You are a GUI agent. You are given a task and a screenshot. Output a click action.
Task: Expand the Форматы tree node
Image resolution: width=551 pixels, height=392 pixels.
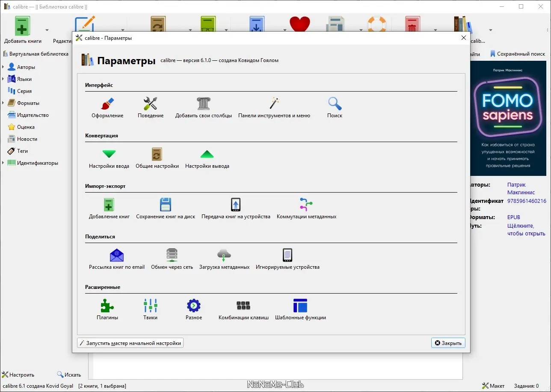(3, 103)
